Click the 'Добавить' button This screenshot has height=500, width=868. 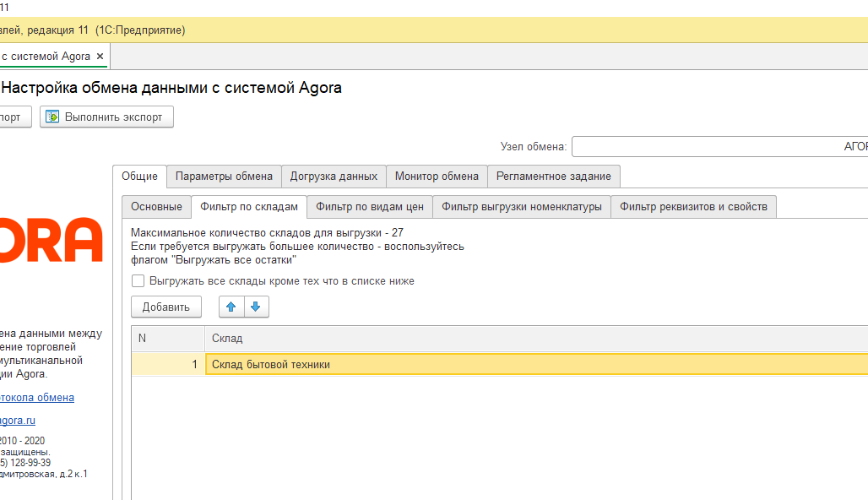click(x=166, y=307)
